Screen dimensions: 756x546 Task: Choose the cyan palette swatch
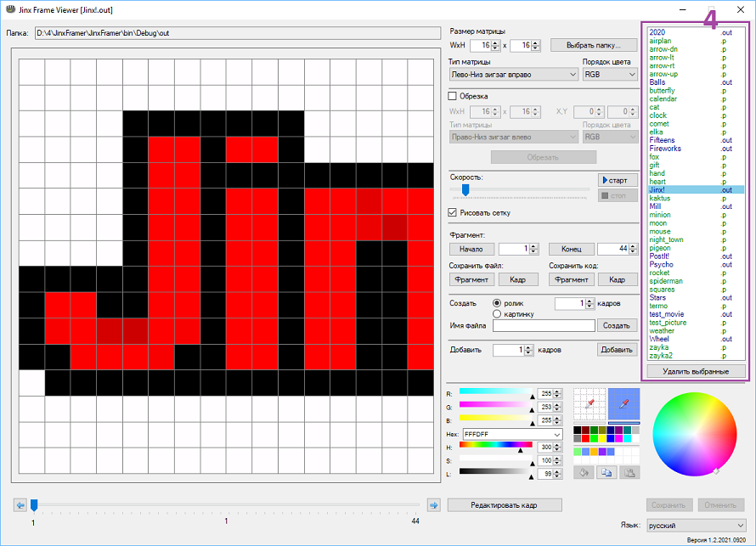pos(627,438)
